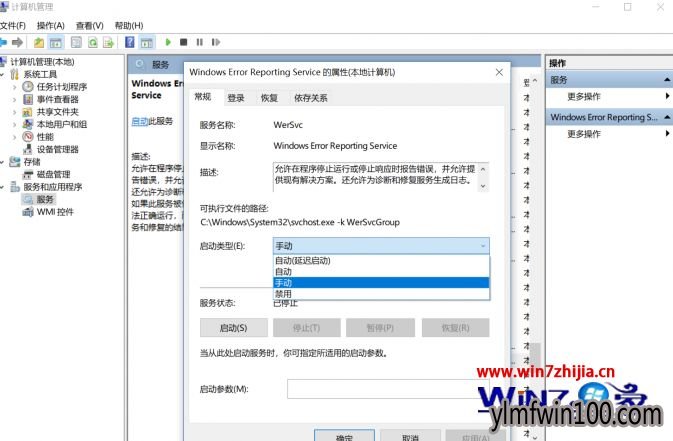Screen dimensions: 673x441
Task: Open the 文件(F) menu
Action: click(12, 26)
